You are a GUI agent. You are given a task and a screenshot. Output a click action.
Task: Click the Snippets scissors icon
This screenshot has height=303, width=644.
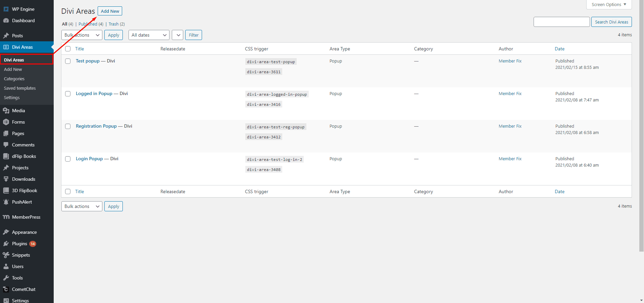(6, 255)
